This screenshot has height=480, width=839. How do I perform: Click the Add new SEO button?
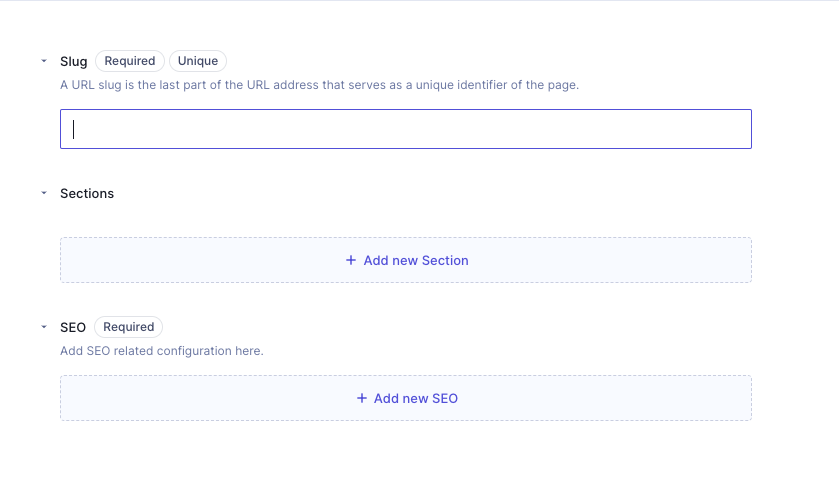click(406, 398)
